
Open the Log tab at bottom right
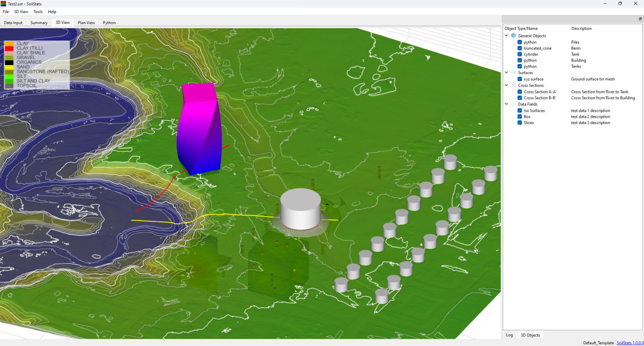(x=509, y=335)
